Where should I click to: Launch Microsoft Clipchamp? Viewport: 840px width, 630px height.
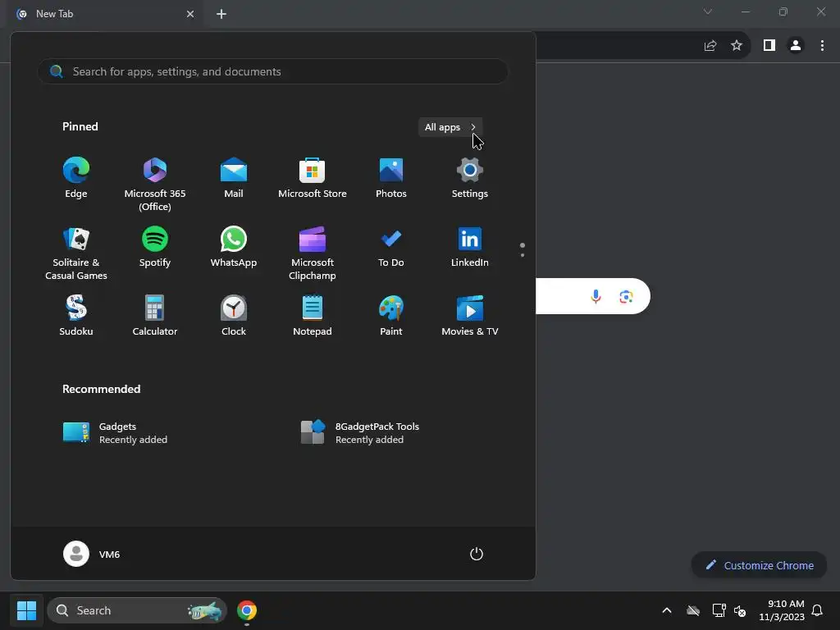[x=313, y=253]
